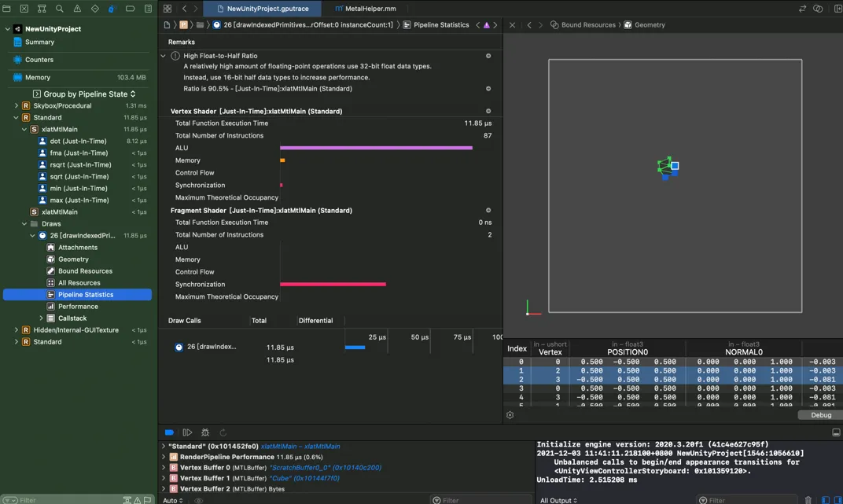Go forward in editor history
Image resolution: width=843 pixels, height=504 pixels.
pyautogui.click(x=196, y=9)
